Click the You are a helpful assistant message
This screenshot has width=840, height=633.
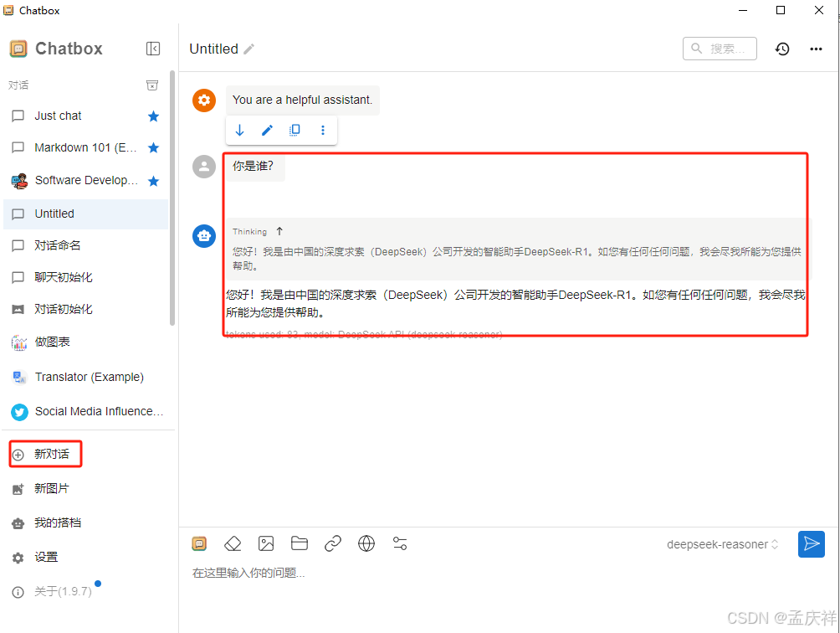[x=302, y=100]
